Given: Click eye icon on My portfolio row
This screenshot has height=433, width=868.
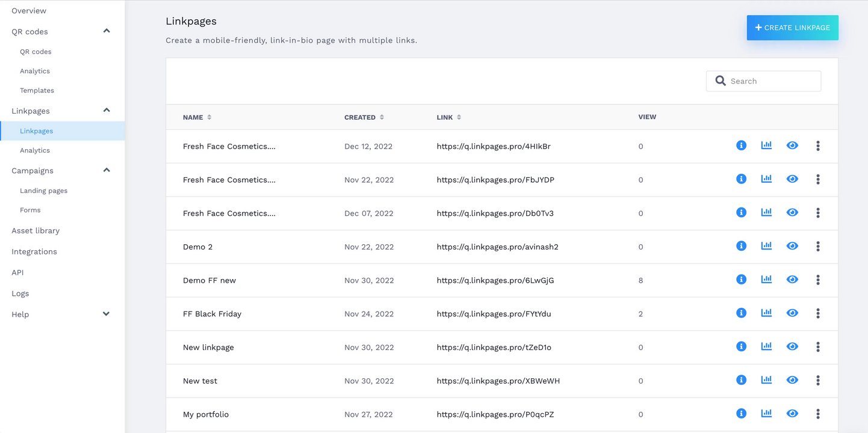Looking at the screenshot, I should tap(792, 414).
